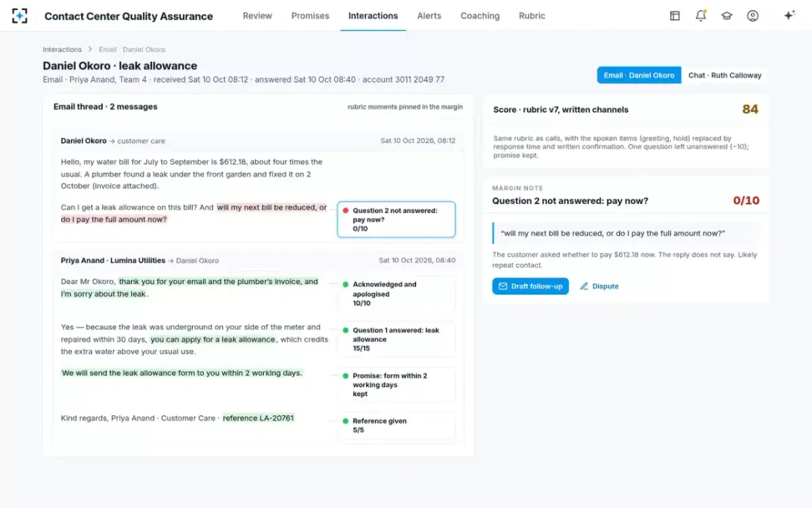Image resolution: width=812 pixels, height=508 pixels.
Task: Click 'Email thread · 2 messages' heading
Action: coord(106,106)
